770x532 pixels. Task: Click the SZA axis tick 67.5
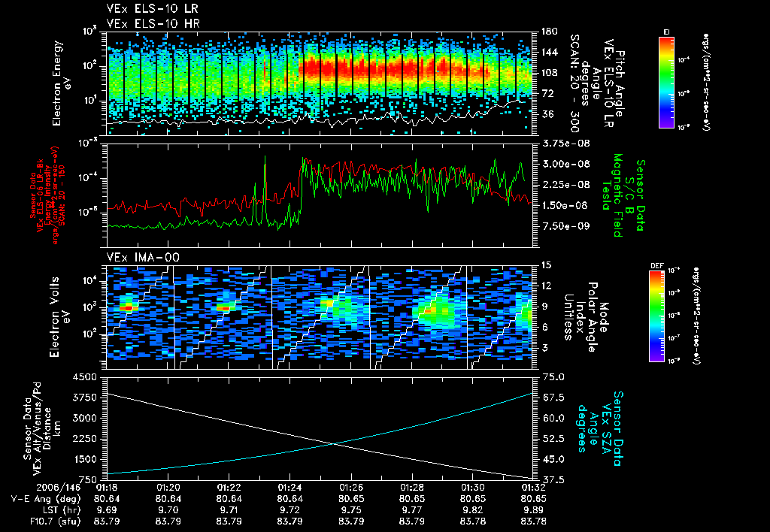[552, 397]
